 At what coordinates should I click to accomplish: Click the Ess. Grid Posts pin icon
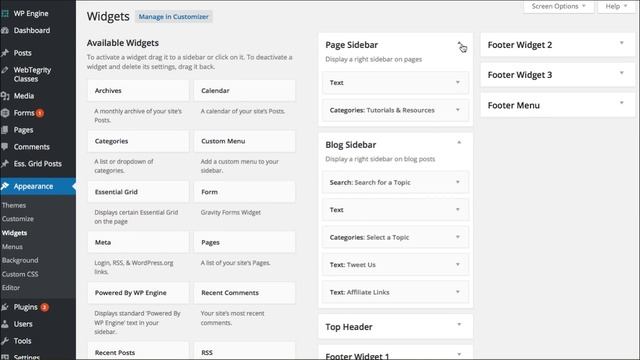[x=5, y=164]
